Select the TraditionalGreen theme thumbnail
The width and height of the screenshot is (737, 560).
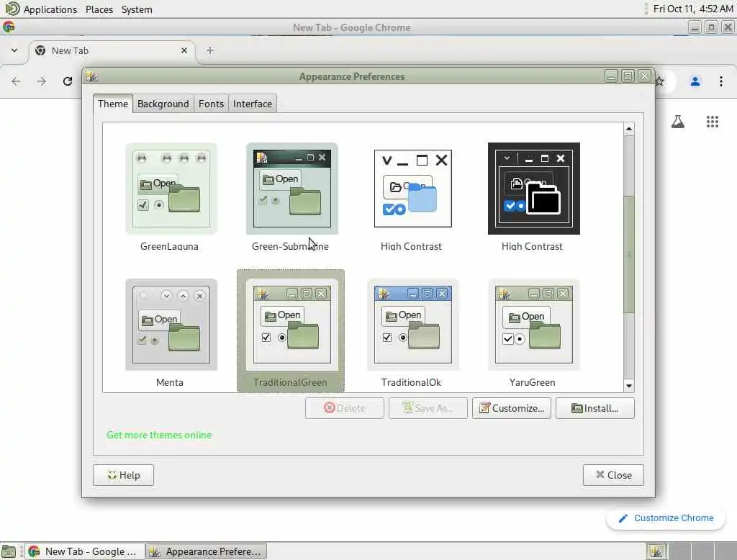point(292,325)
